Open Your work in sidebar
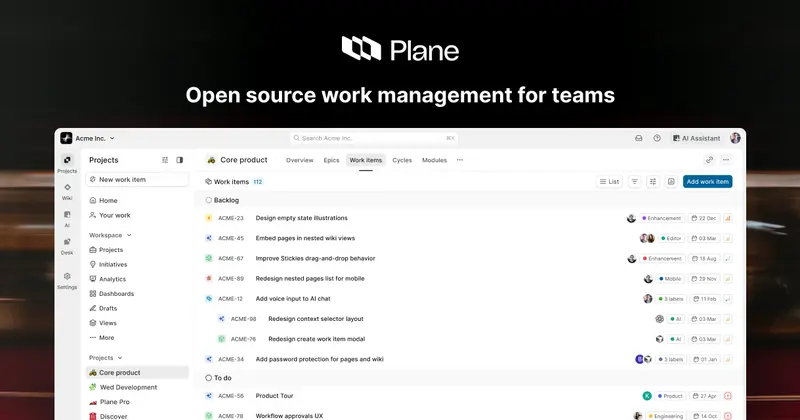The image size is (800, 420). (137, 215)
